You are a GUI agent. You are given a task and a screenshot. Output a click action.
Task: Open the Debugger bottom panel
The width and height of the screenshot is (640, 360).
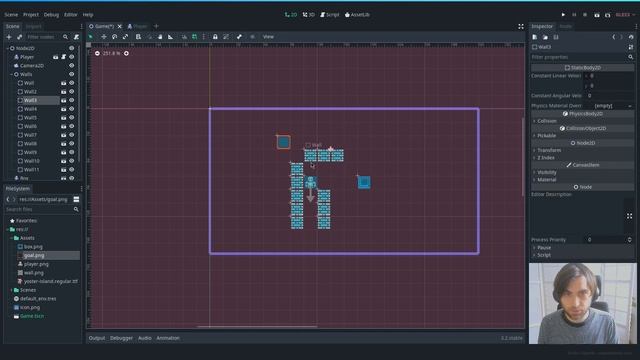tap(121, 338)
